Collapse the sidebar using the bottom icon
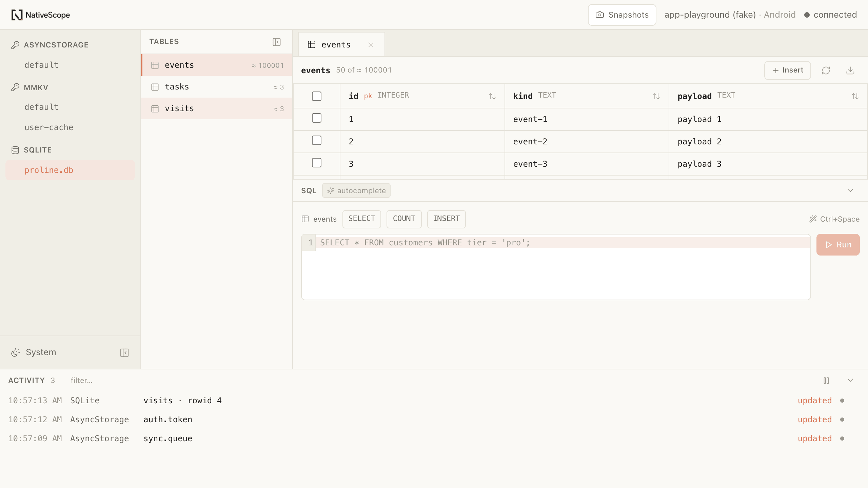Image resolution: width=868 pixels, height=488 pixels. point(124,352)
